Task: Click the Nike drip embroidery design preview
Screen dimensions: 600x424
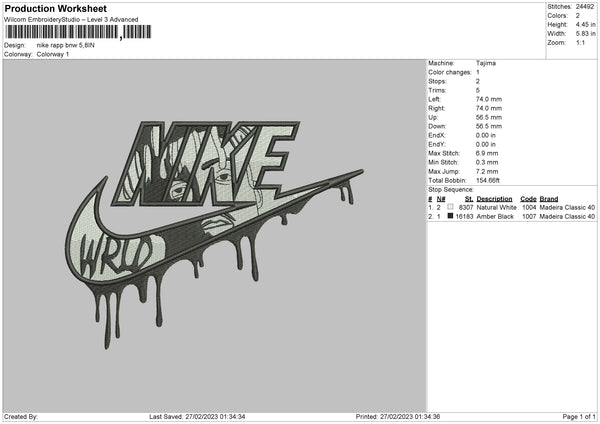Action: click(214, 234)
